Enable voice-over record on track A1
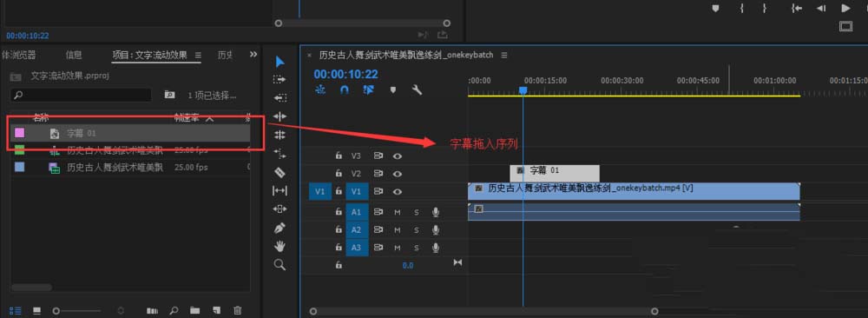The height and width of the screenshot is (318, 868). click(x=436, y=212)
